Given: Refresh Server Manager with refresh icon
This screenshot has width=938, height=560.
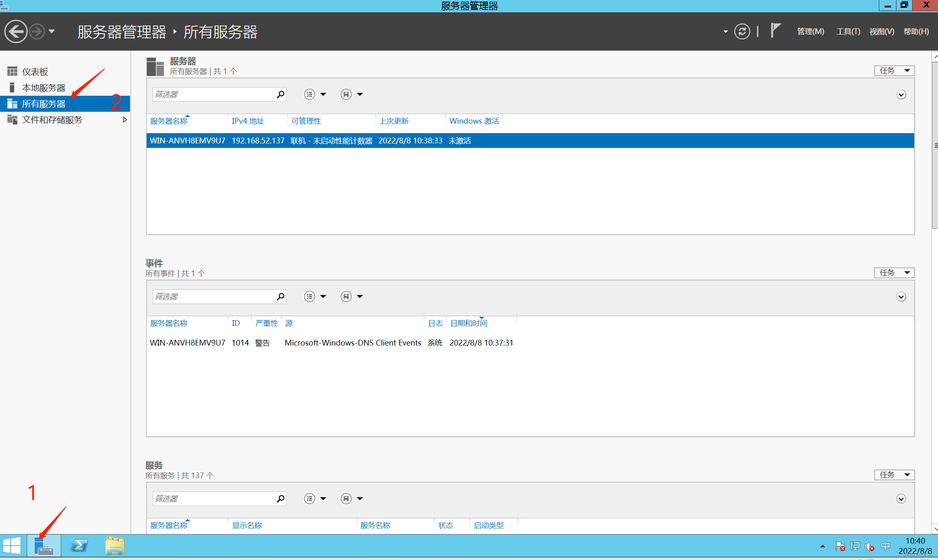Looking at the screenshot, I should [x=742, y=32].
